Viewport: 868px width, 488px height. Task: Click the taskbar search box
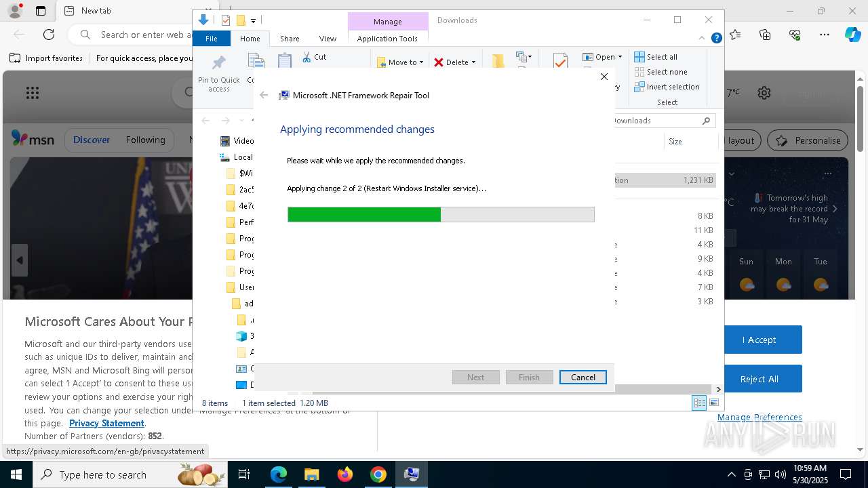point(130,474)
